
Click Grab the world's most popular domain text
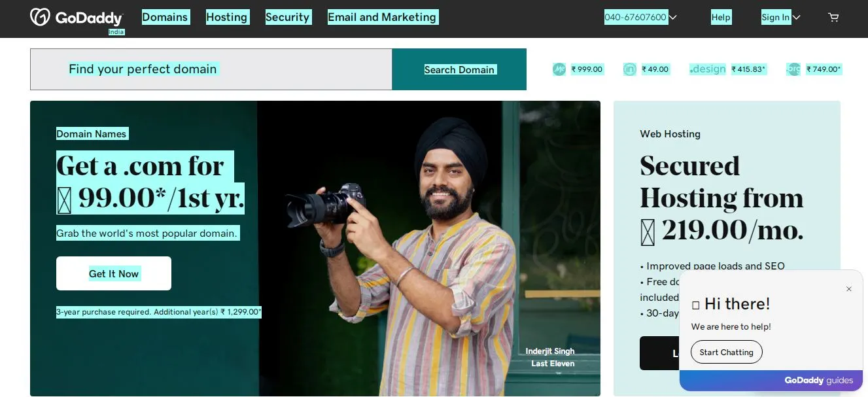(148, 233)
